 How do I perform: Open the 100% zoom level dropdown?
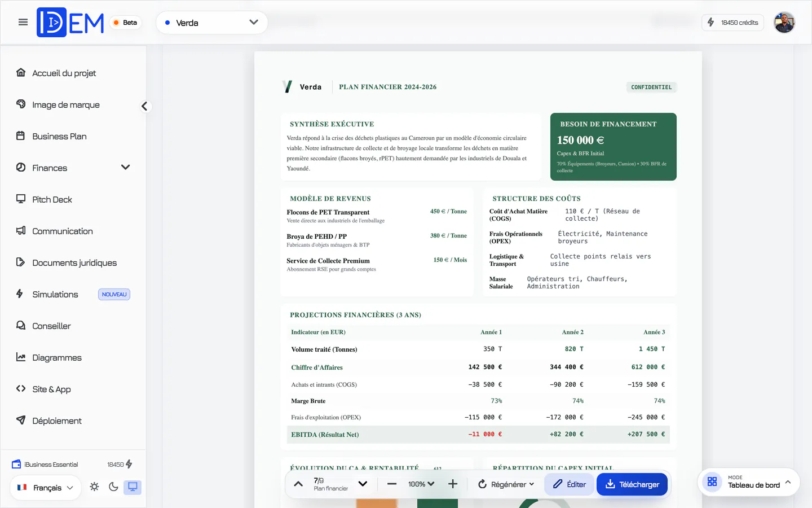[421, 484]
